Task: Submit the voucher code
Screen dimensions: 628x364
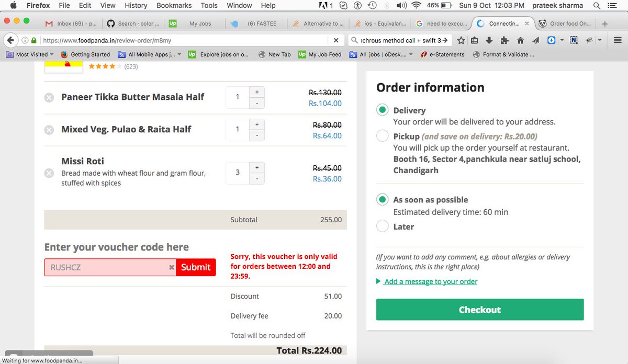Action: click(196, 267)
